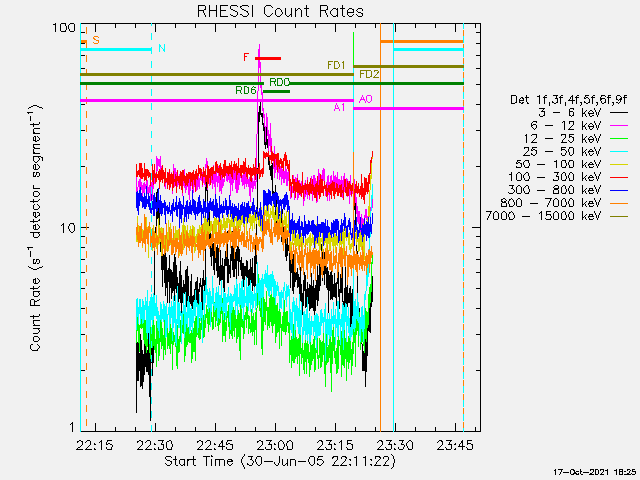640x480 pixels.
Task: Click the '22:30' x-axis tick label
Action: [x=155, y=445]
